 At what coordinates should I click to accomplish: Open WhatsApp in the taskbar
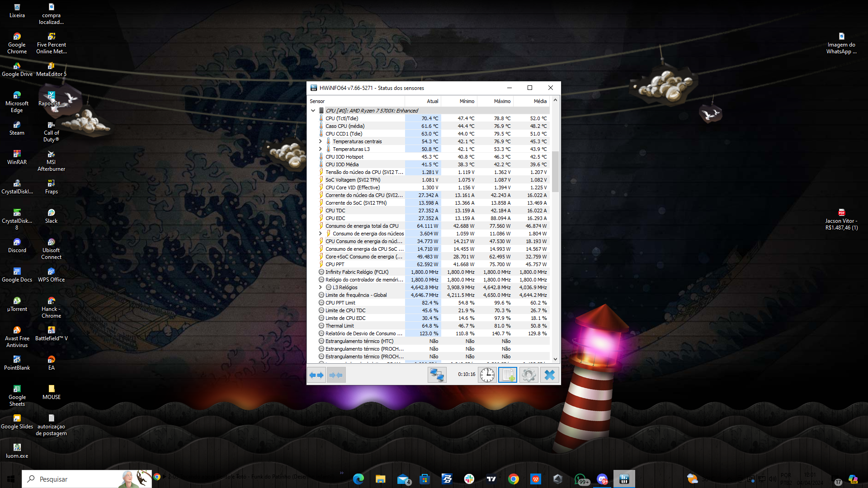[x=580, y=479]
